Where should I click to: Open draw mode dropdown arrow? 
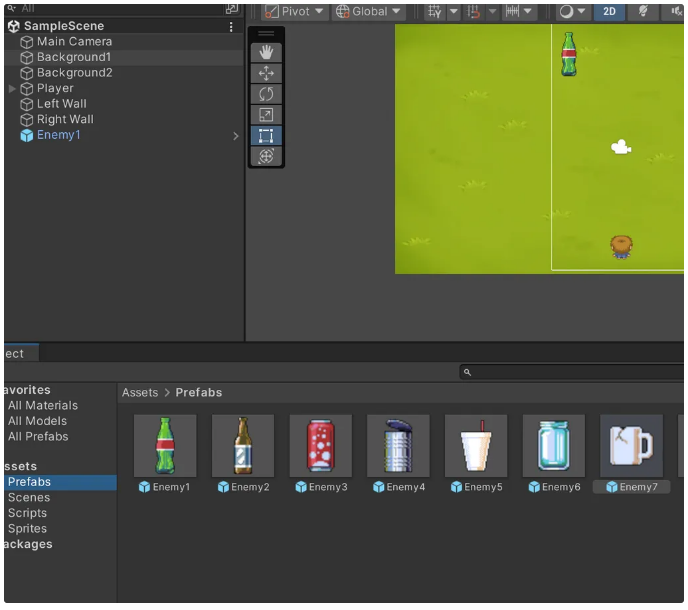[x=582, y=11]
